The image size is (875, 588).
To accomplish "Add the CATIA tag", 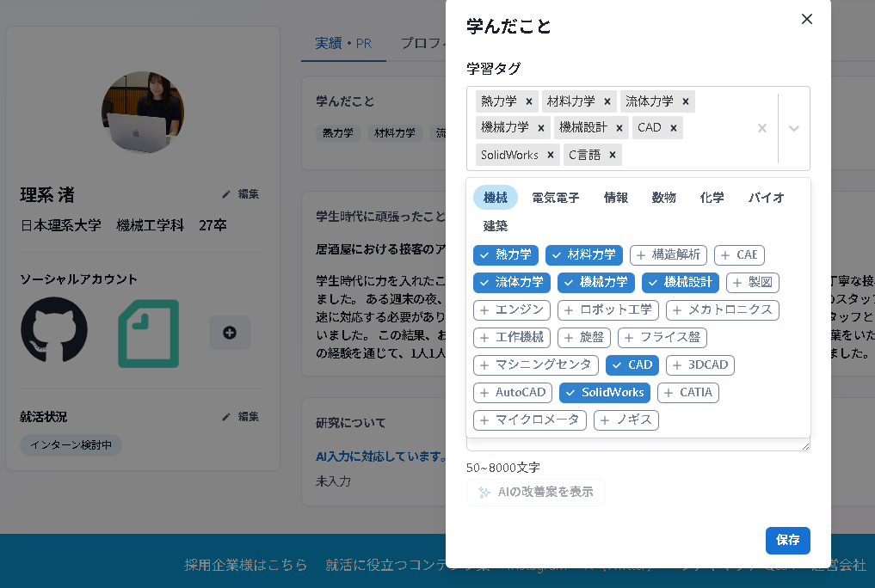I will (x=688, y=392).
